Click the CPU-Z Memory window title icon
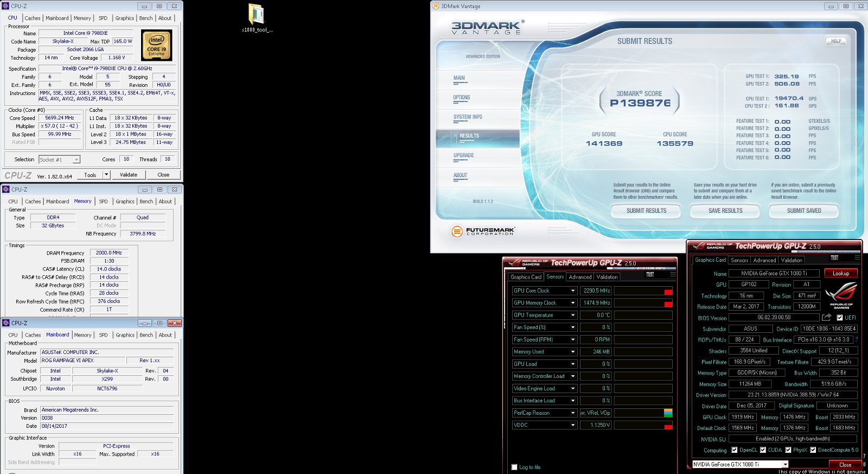 click(x=6, y=189)
